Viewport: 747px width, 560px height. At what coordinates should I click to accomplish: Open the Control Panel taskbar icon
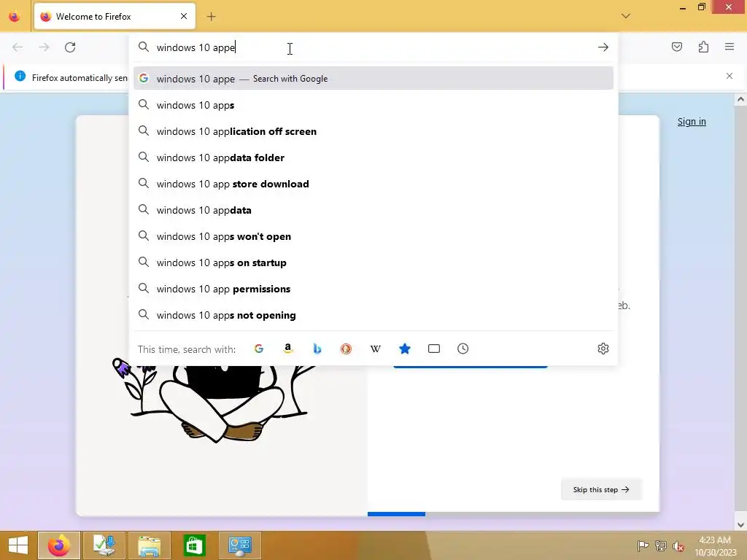tap(239, 545)
